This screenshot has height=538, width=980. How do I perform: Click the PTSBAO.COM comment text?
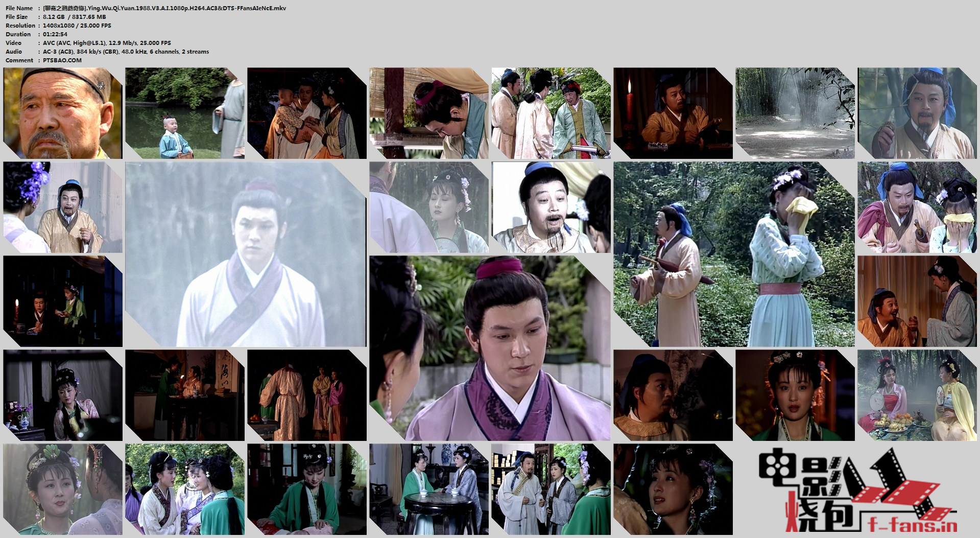coord(62,60)
